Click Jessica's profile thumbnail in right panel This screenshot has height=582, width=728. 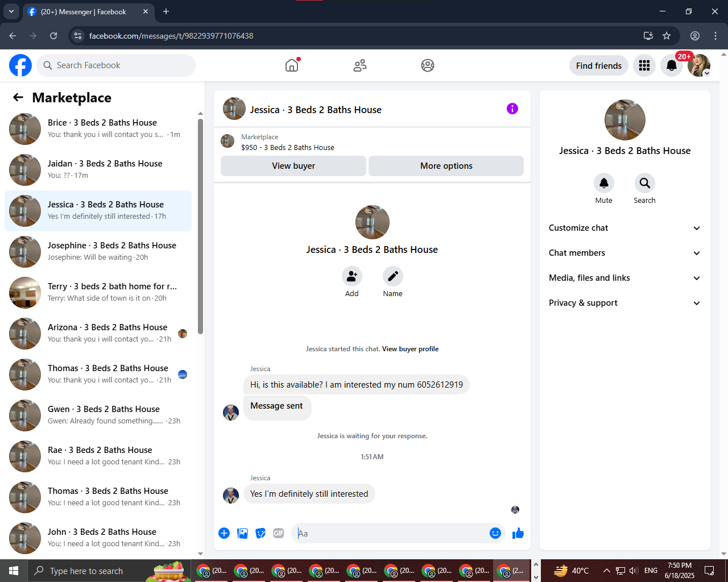point(625,120)
